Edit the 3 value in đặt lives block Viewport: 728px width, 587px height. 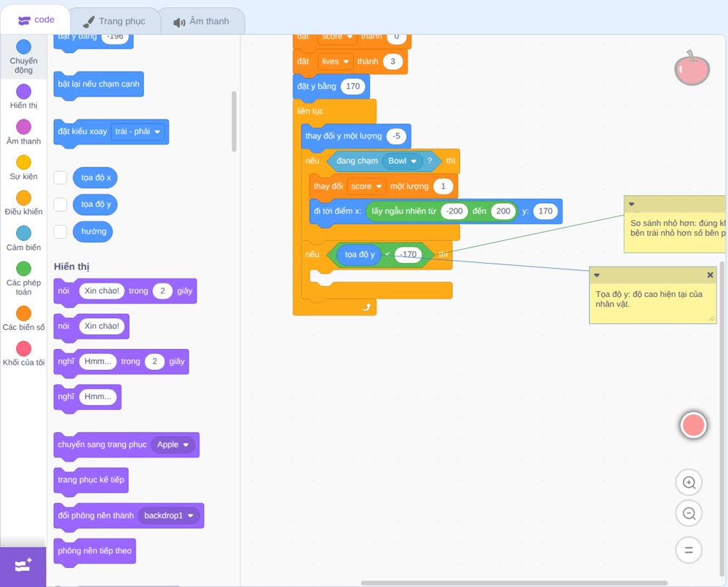pos(393,61)
